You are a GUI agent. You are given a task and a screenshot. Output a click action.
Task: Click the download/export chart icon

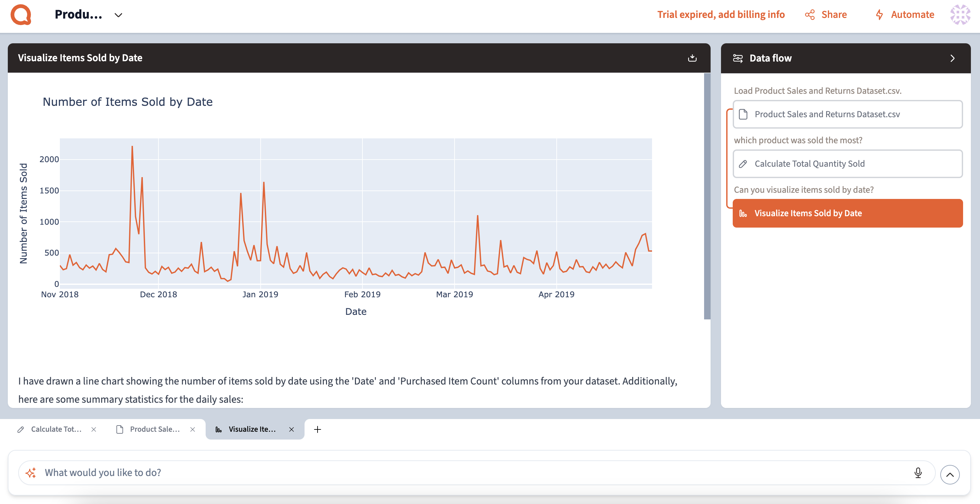[x=692, y=57]
